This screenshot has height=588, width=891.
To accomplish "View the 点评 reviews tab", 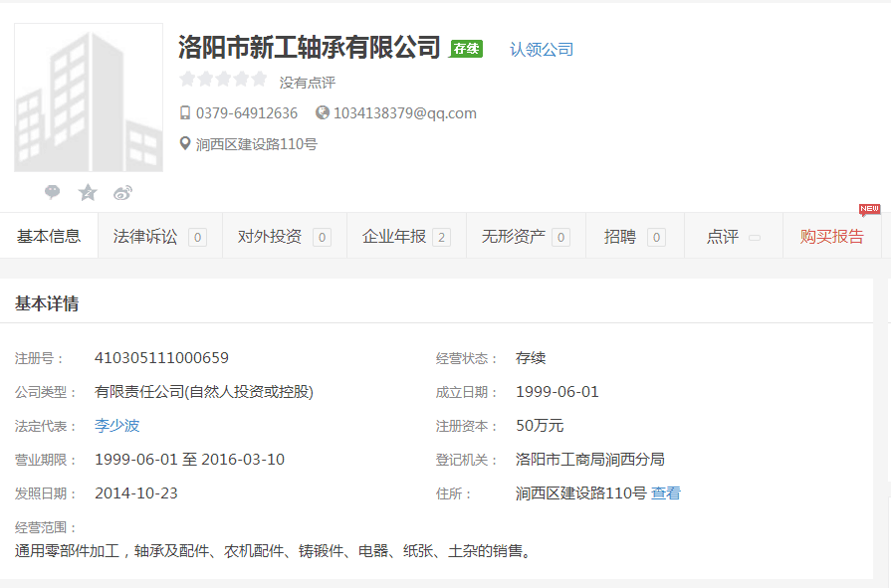I will 734,237.
